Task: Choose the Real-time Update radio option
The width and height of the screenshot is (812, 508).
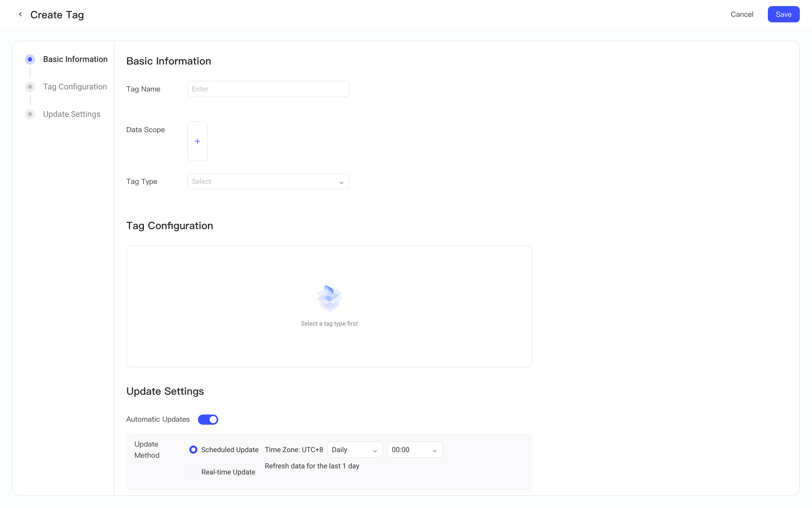Action: click(x=193, y=472)
